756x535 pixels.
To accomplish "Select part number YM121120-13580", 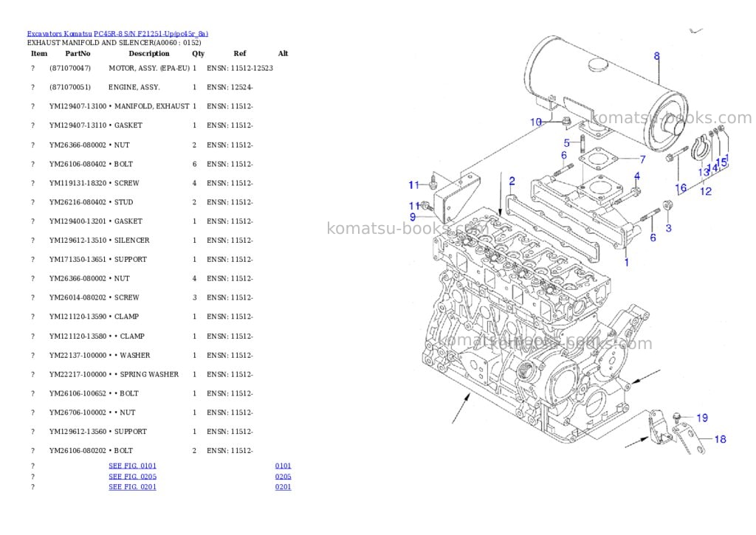I will pos(78,336).
